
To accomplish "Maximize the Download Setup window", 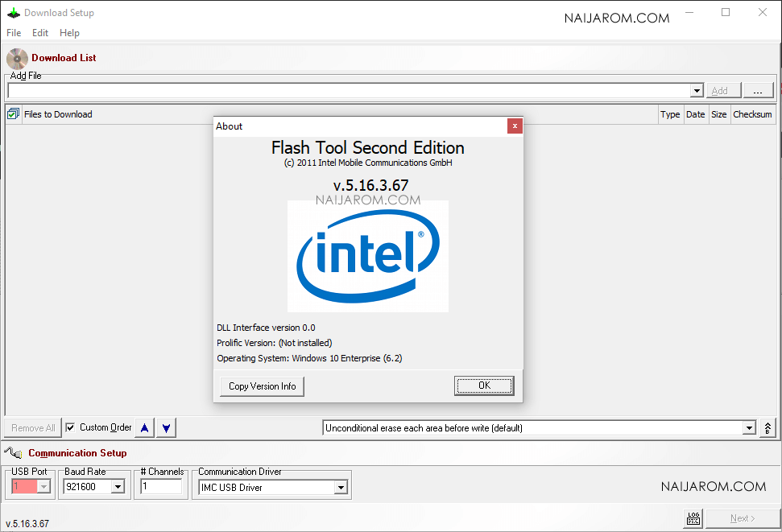I will click(726, 12).
